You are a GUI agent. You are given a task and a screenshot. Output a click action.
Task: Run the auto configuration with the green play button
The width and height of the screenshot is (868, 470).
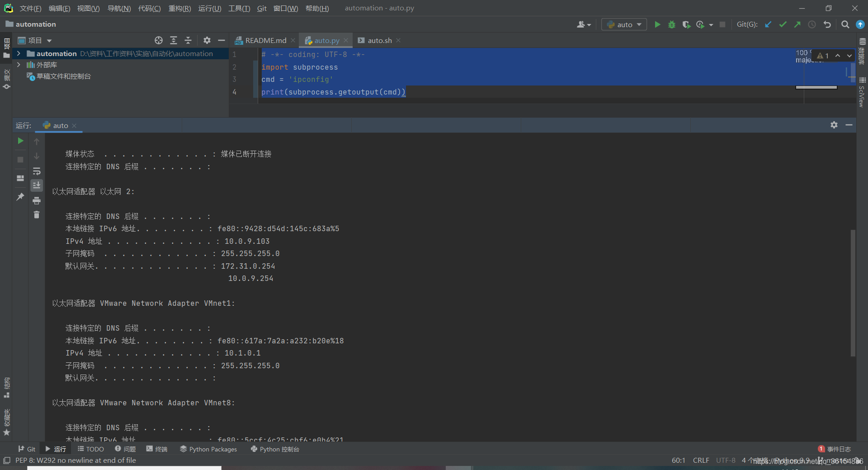click(x=657, y=24)
